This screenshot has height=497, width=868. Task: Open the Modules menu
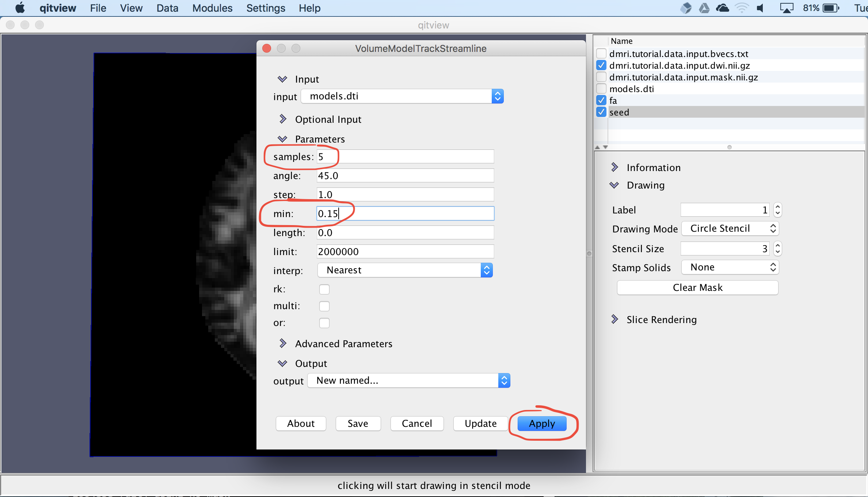click(212, 8)
